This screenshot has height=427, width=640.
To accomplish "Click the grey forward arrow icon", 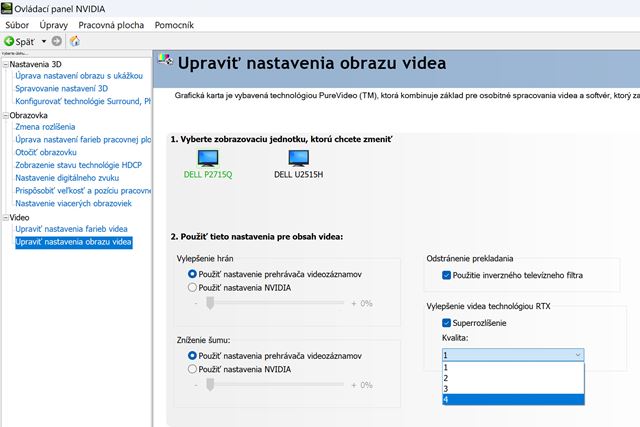I will (57, 41).
